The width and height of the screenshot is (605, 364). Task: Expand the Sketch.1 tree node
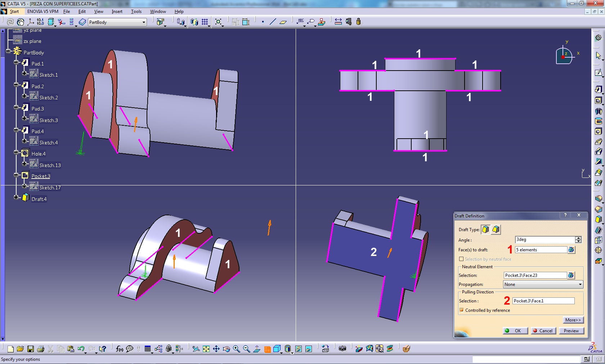pyautogui.click(x=24, y=73)
